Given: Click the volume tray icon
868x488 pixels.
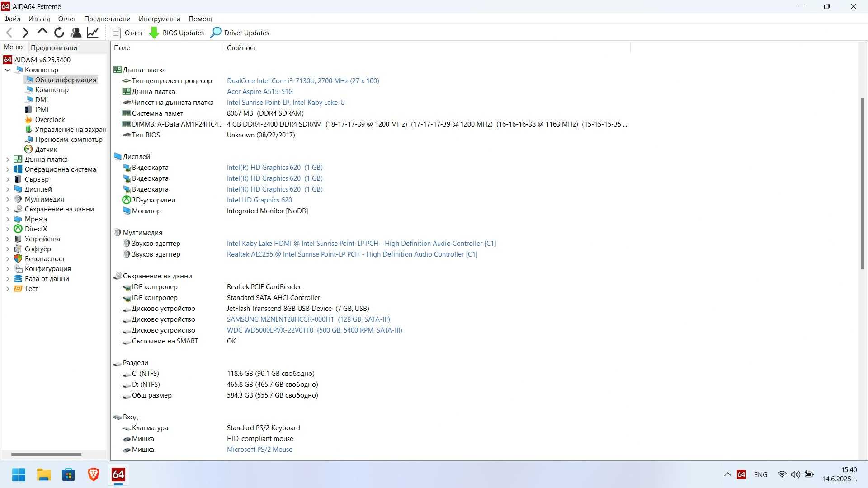Looking at the screenshot, I should 795,475.
